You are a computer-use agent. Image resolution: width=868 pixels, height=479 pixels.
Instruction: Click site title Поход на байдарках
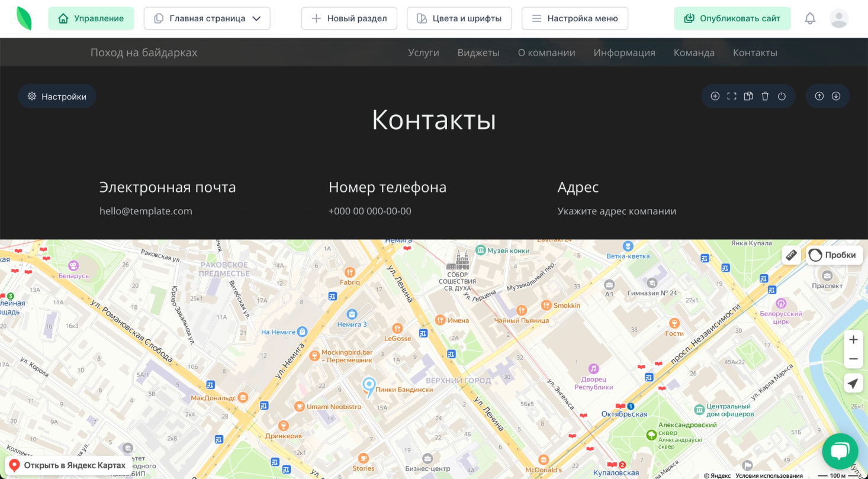144,53
